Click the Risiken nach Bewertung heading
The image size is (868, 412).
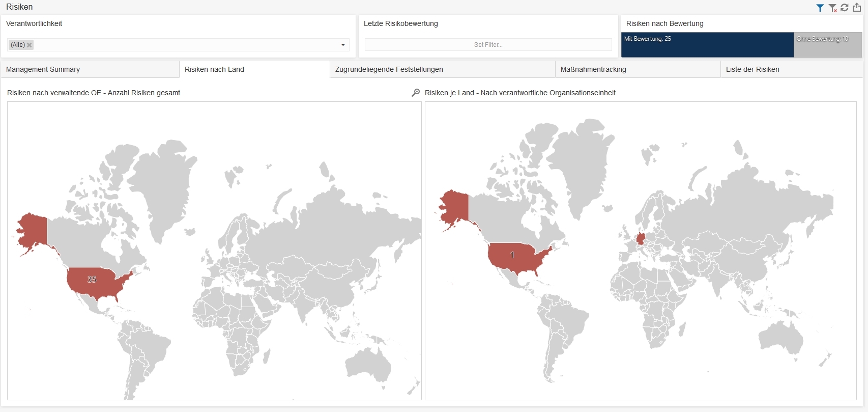coord(665,23)
